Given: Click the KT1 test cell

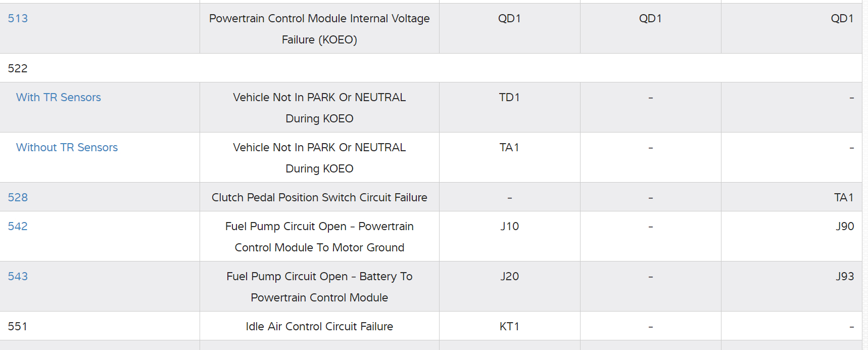Looking at the screenshot, I should [x=509, y=327].
